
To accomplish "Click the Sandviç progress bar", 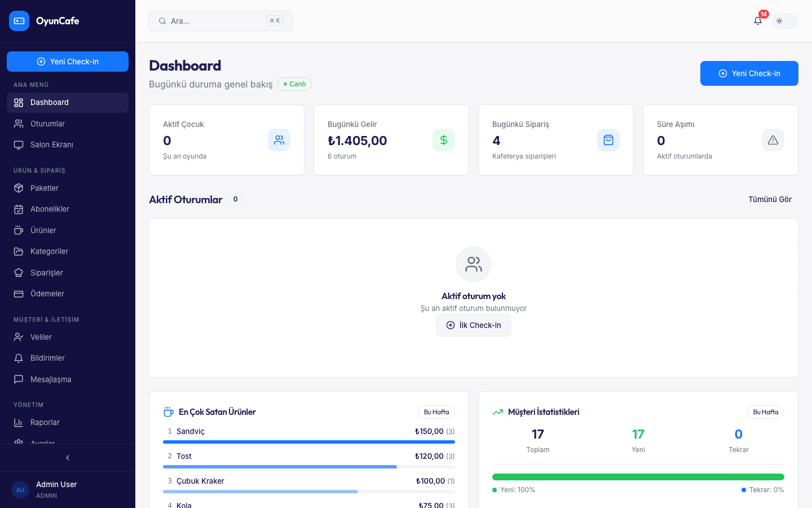I will (x=309, y=442).
